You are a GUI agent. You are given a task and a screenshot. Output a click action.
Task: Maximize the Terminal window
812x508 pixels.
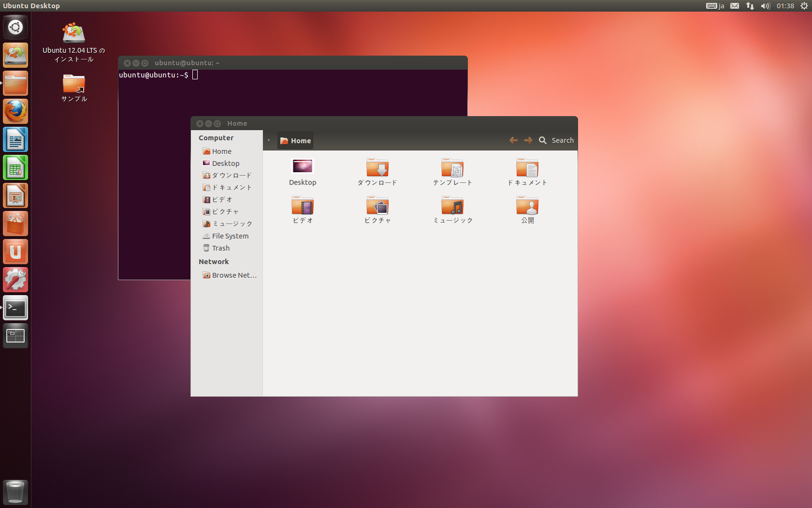point(145,63)
